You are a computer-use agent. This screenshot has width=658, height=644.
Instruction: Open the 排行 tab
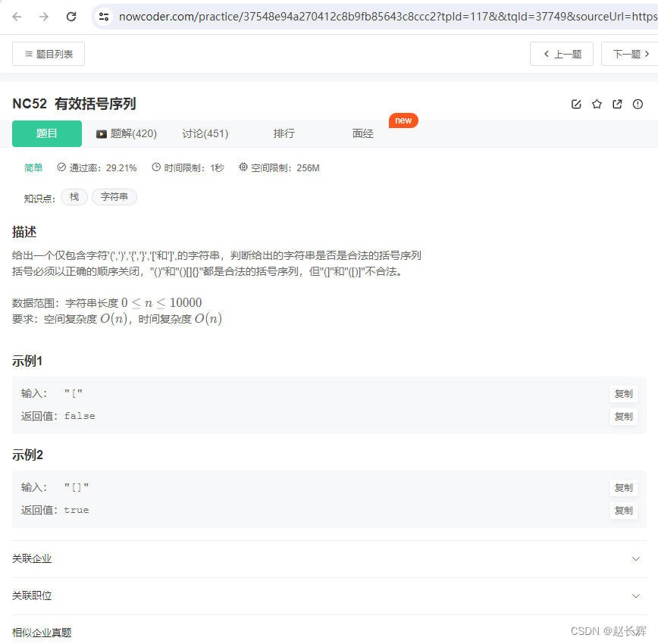284,134
